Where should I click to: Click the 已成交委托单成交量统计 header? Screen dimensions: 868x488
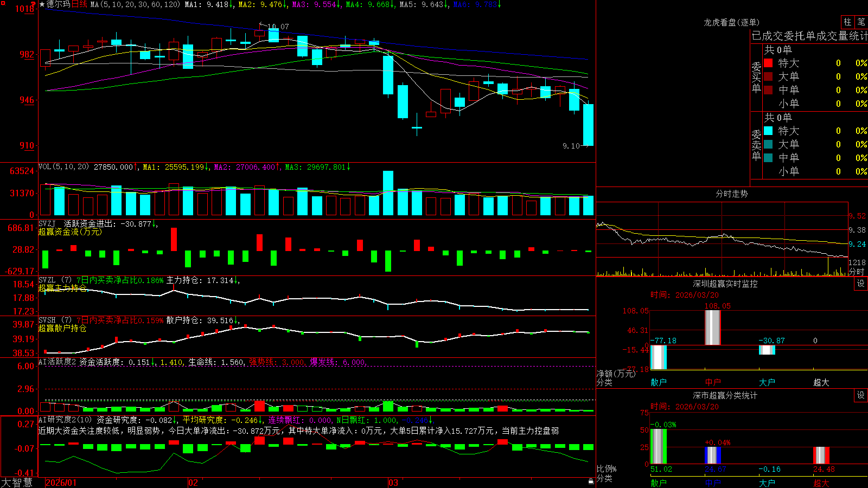pos(809,36)
